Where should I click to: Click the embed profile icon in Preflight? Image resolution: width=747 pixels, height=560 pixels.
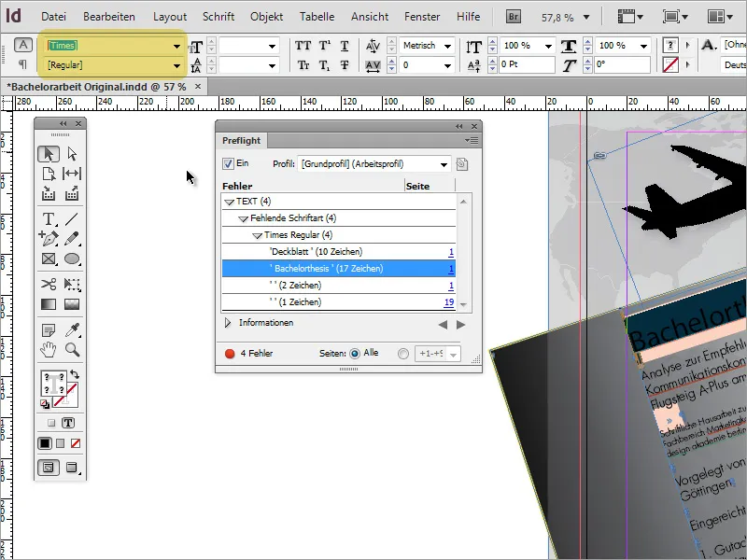point(461,164)
